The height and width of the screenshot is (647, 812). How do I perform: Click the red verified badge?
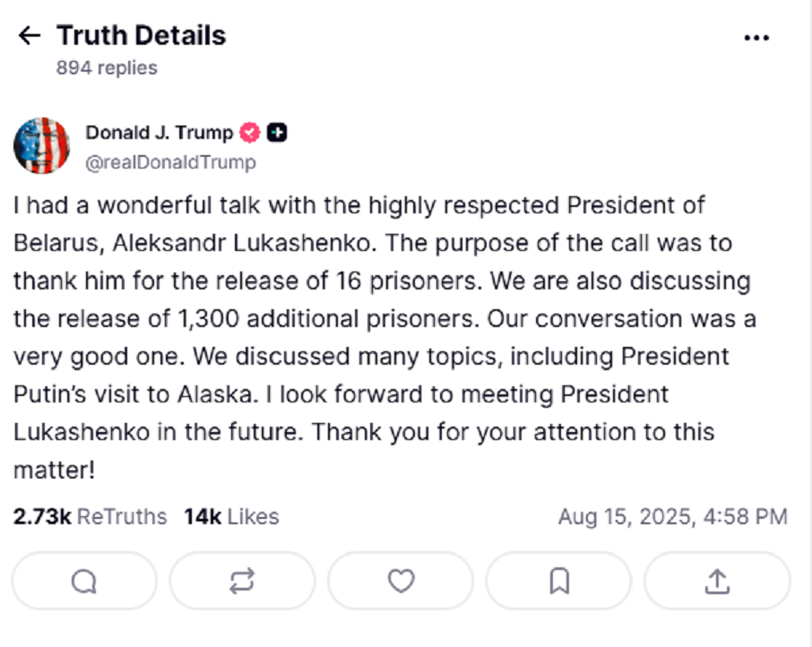coord(250,133)
